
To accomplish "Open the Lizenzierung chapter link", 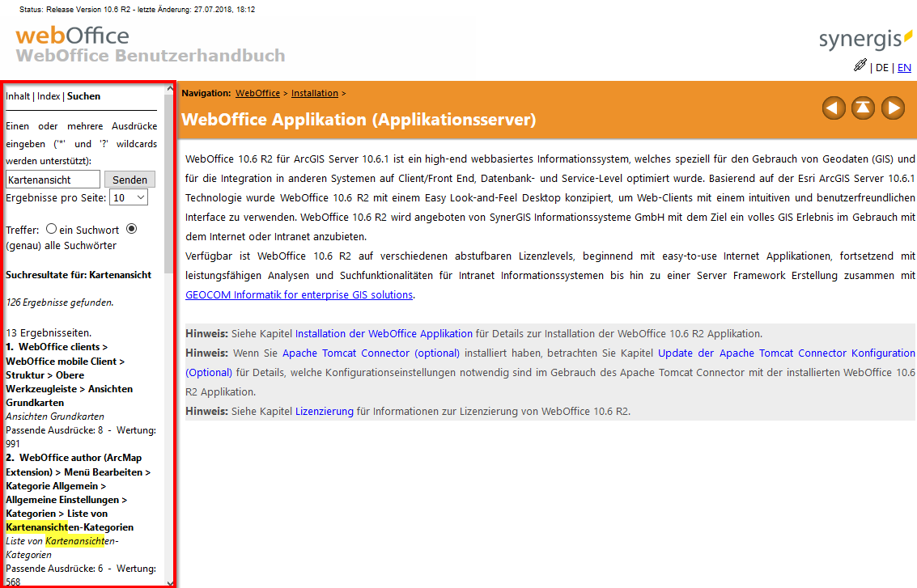I will pos(324,411).
